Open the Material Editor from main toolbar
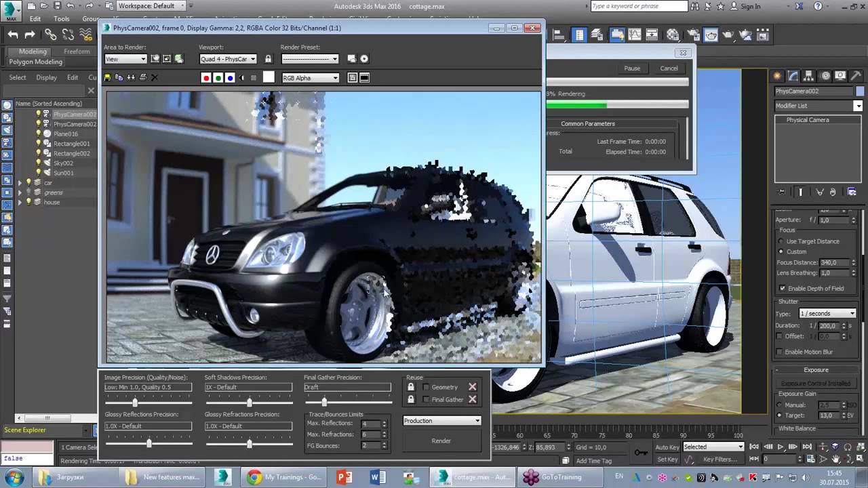The height and width of the screenshot is (488, 868). coord(673,35)
